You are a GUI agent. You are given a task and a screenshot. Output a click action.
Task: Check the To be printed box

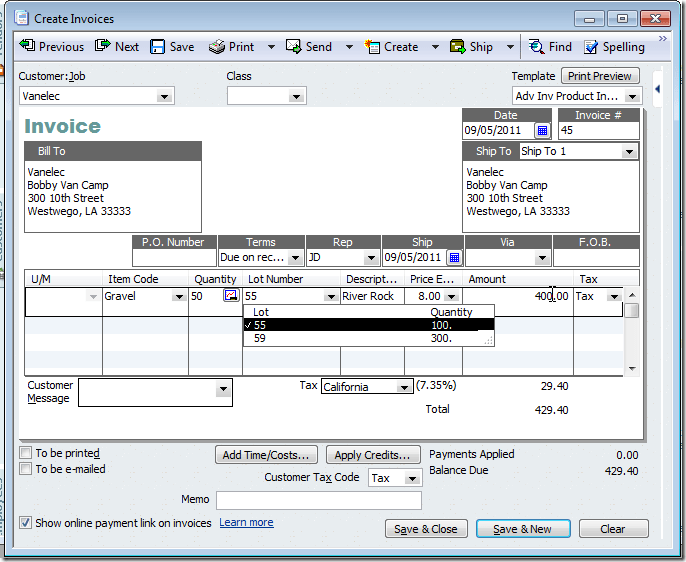[26, 453]
